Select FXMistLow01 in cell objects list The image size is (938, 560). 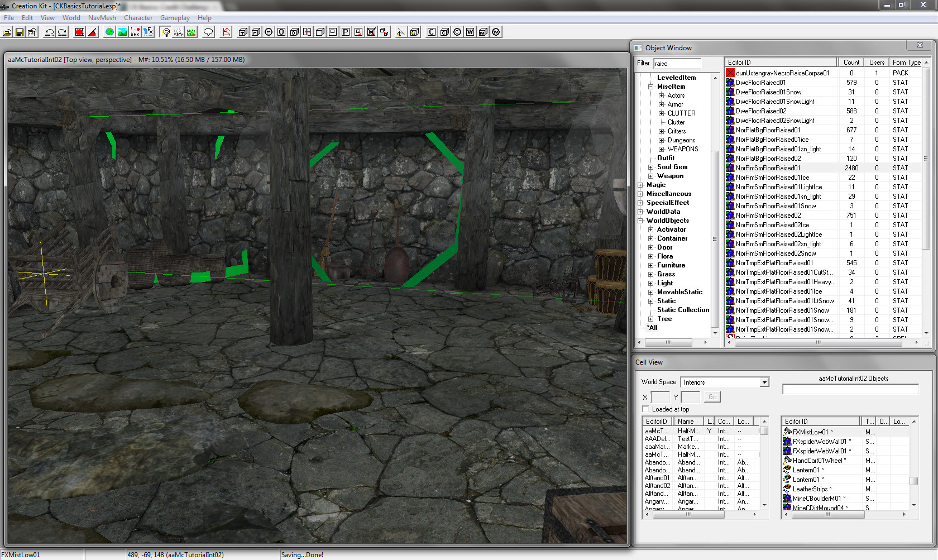[x=845, y=432]
